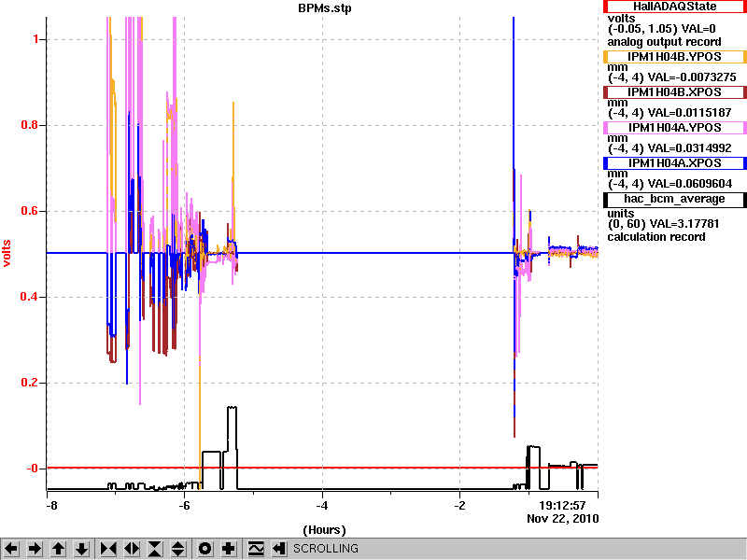
Task: Click the Nov 22, 2010 date label
Action: [563, 519]
